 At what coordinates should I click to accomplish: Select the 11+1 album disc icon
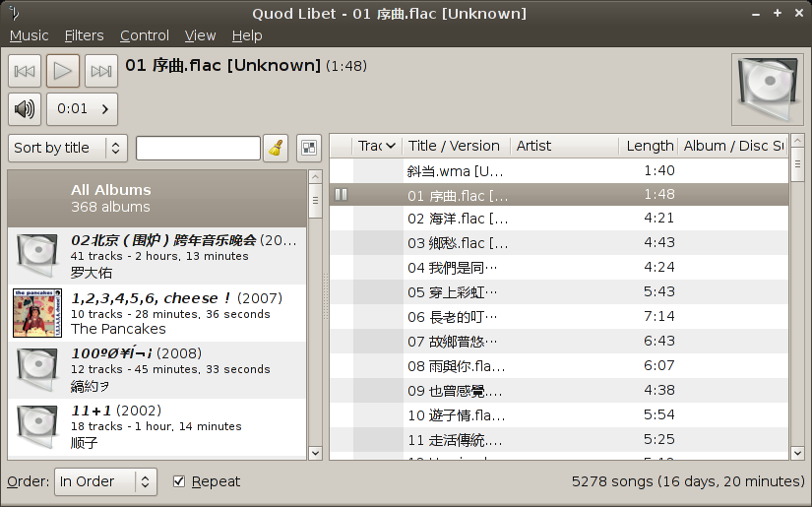[37, 426]
